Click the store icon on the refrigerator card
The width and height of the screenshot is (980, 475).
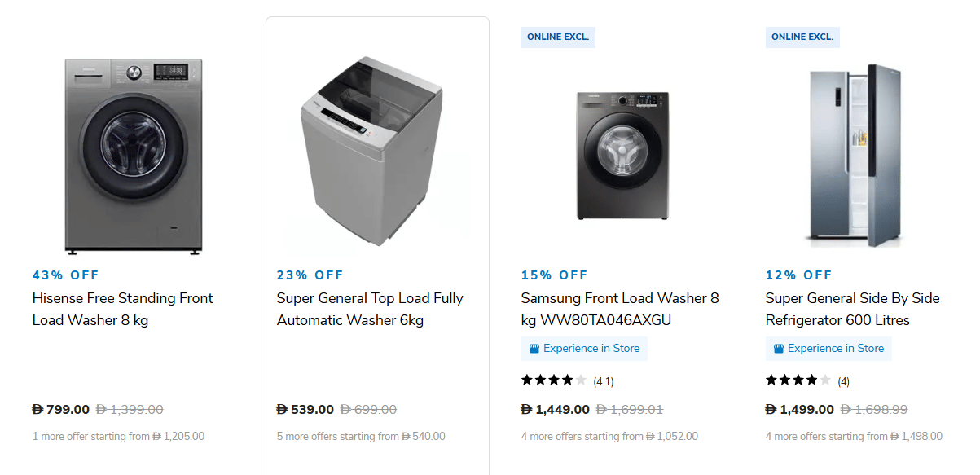click(779, 349)
